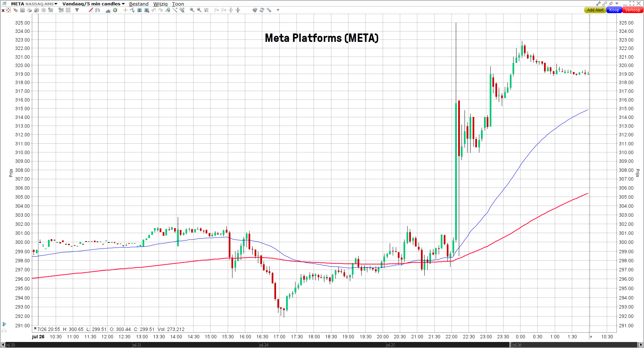
Task: Click the red Verkoop button
Action: pos(632,10)
